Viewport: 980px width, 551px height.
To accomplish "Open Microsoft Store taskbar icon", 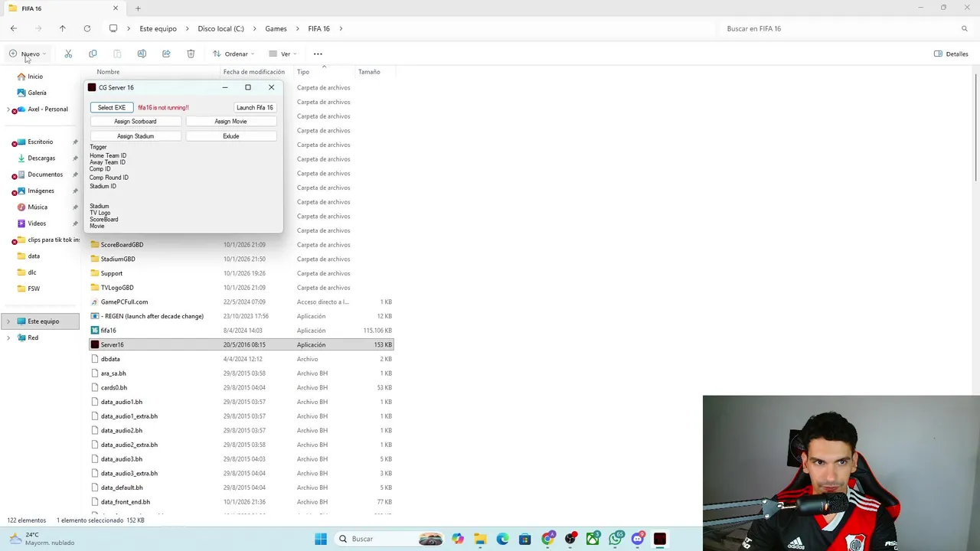I will click(524, 539).
